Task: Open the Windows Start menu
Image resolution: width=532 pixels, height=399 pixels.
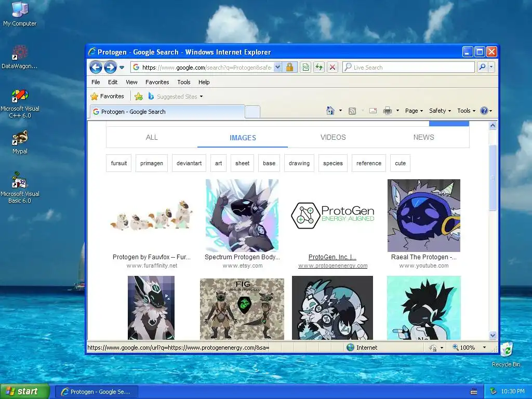Action: [25, 392]
